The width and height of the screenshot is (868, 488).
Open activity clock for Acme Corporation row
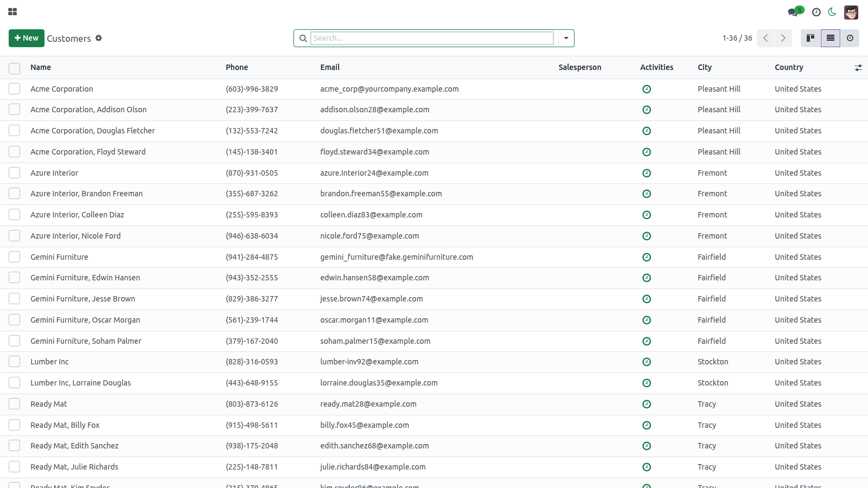coord(647,89)
